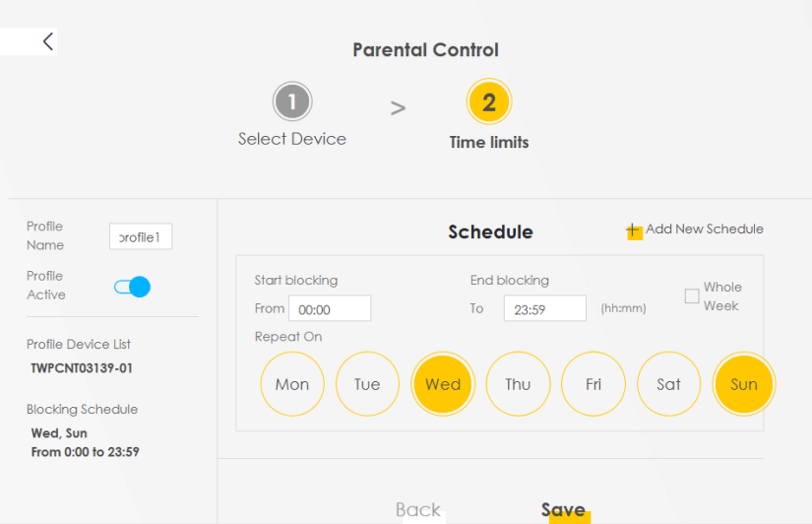This screenshot has height=524, width=812.
Task: Select Sat as blocking day
Action: click(668, 384)
